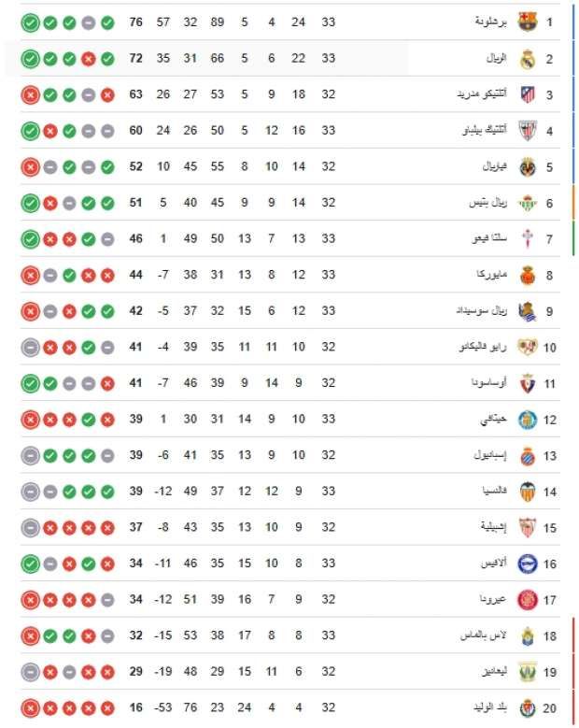Click the Valencia crest in row 14
This screenshot has height=728, width=579.
pyautogui.click(x=528, y=492)
